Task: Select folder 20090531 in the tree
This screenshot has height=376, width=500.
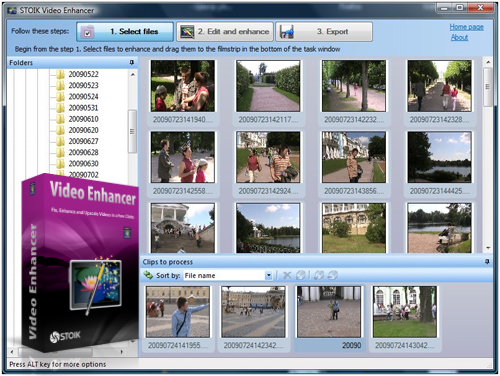Action: point(84,108)
